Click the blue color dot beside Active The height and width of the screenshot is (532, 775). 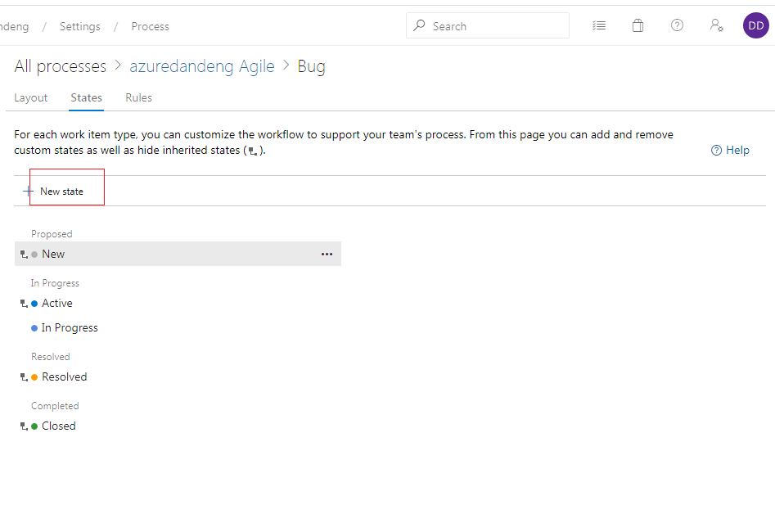(34, 303)
